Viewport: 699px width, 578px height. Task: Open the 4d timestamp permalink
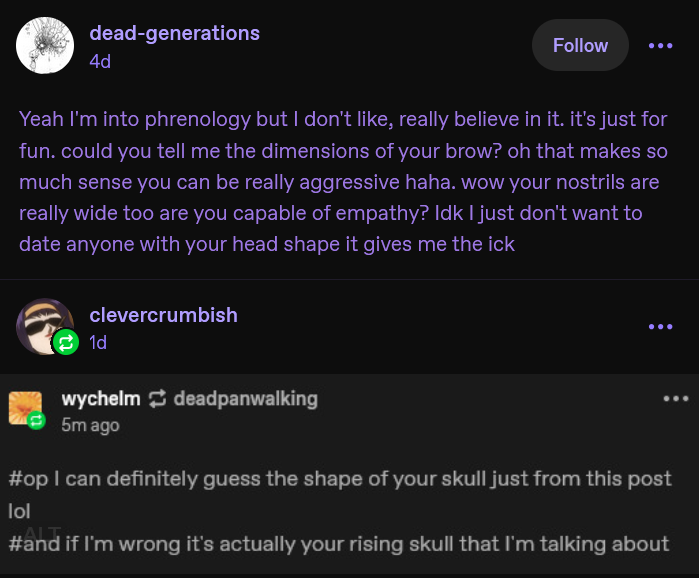coord(100,61)
